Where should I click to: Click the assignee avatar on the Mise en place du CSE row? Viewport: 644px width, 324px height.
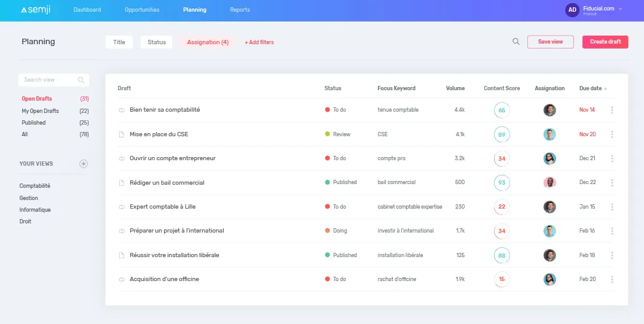[549, 134]
